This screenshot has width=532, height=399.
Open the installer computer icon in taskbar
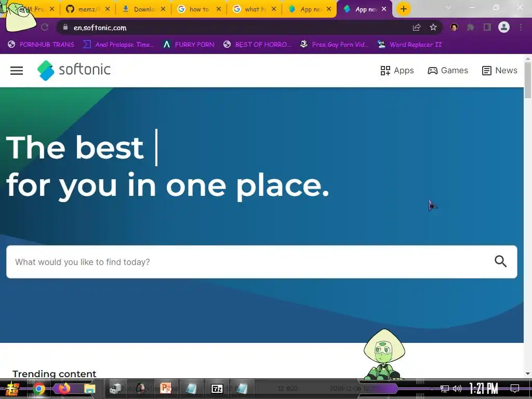[x=115, y=388]
